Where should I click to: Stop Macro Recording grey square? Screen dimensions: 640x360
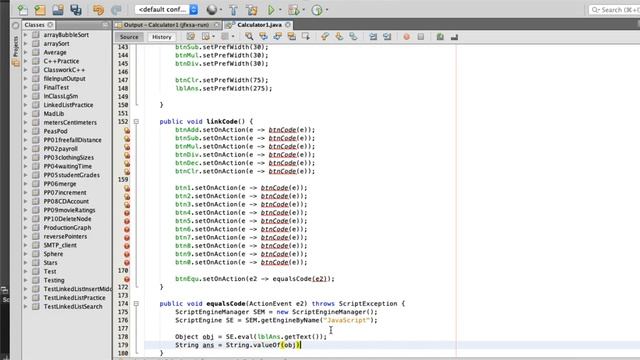pos(421,37)
